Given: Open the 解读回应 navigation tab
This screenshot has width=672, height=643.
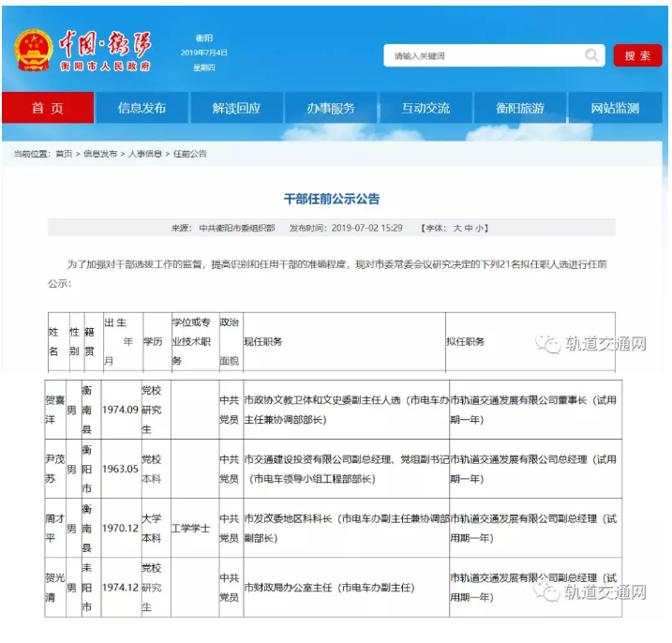Looking at the screenshot, I should pyautogui.click(x=236, y=109).
